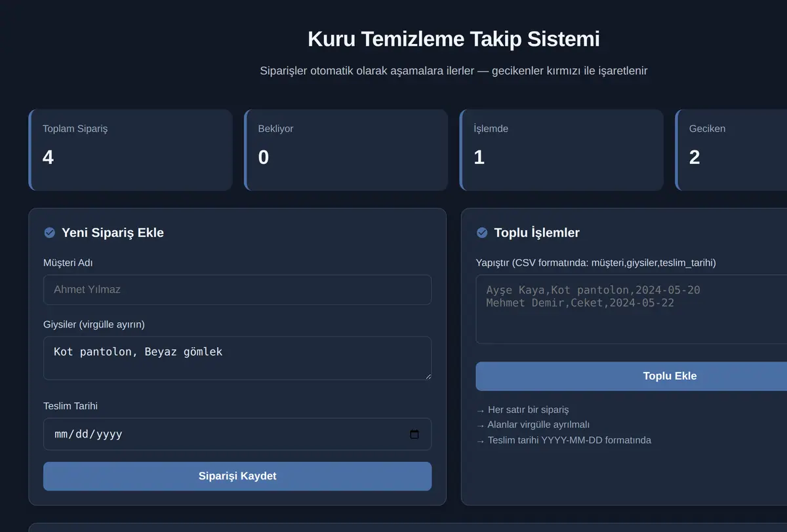The image size is (787, 532).
Task: Click the Giysiler (virgülle ayırın) label
Action: 94,325
